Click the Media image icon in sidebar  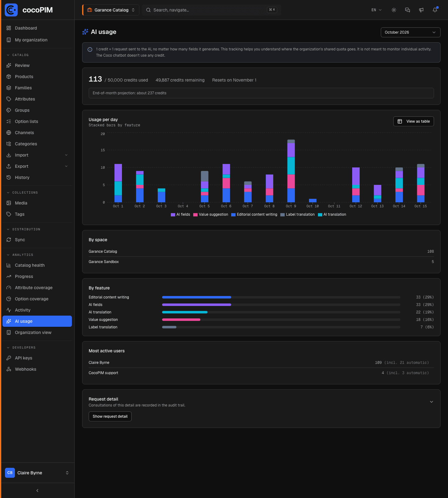[x=9, y=203]
